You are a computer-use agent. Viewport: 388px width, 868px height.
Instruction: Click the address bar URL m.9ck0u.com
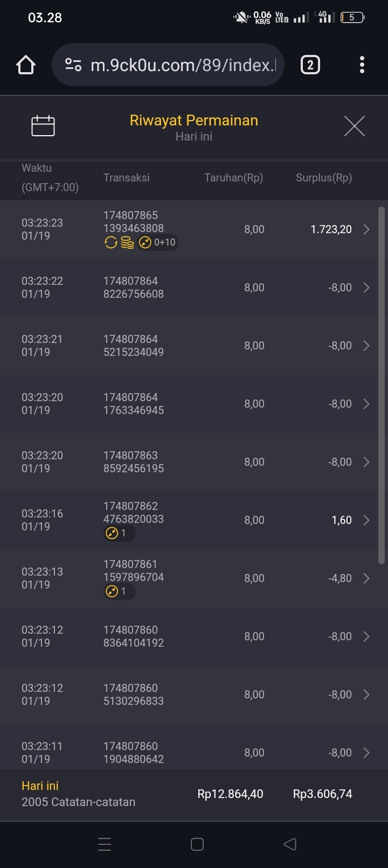coord(182,65)
